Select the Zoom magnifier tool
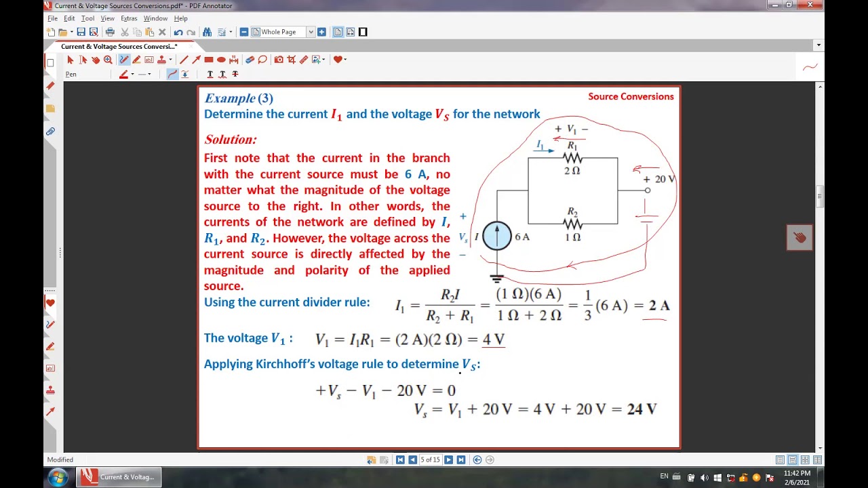Screen dimensions: 868x488 [x=108, y=60]
